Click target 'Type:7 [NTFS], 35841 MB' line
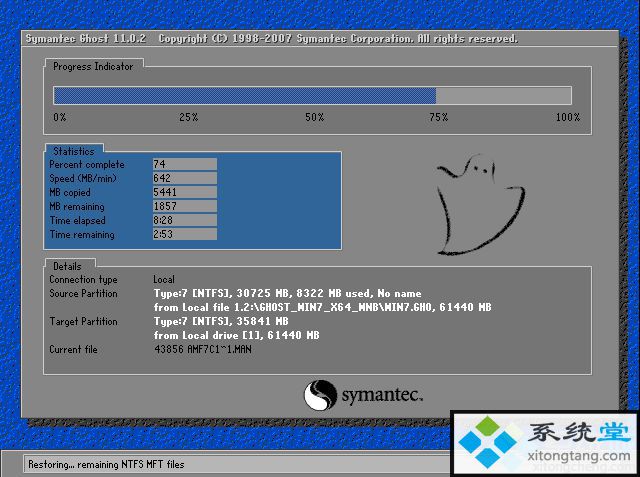Screen dimensions: 640x477 tap(221, 322)
